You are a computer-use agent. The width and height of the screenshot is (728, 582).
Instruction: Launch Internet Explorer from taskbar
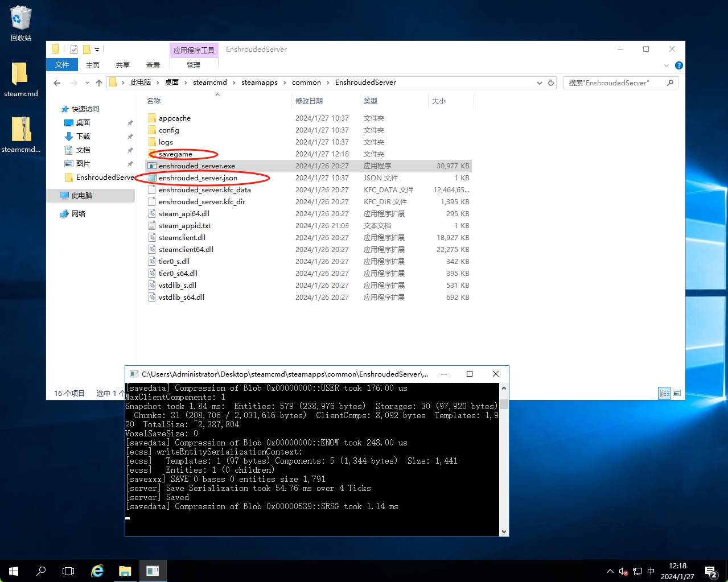pos(97,571)
